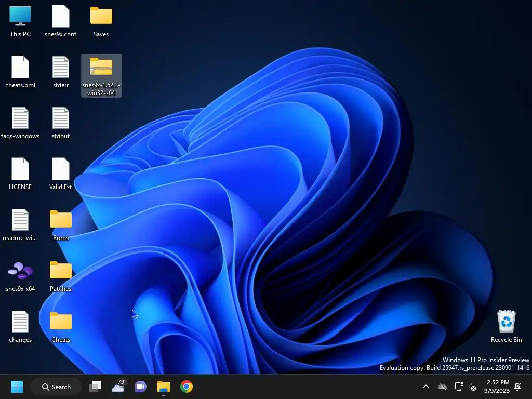532x399 pixels.
Task: Click the OneDrive cloud tray icon
Action: pos(443,387)
